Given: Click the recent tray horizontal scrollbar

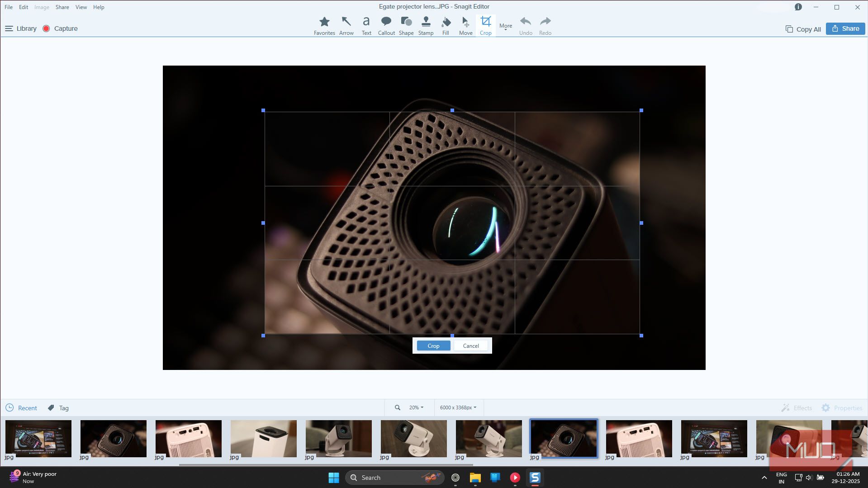Looking at the screenshot, I should 326,464.
